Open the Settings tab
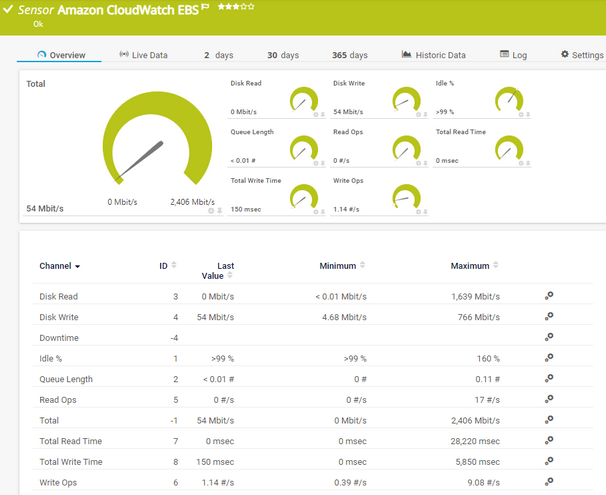 click(x=582, y=55)
